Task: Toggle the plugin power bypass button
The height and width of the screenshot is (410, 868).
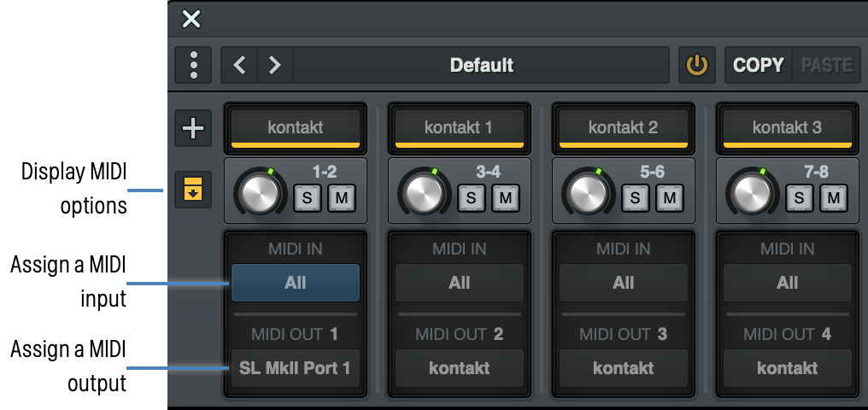Action: [698, 65]
